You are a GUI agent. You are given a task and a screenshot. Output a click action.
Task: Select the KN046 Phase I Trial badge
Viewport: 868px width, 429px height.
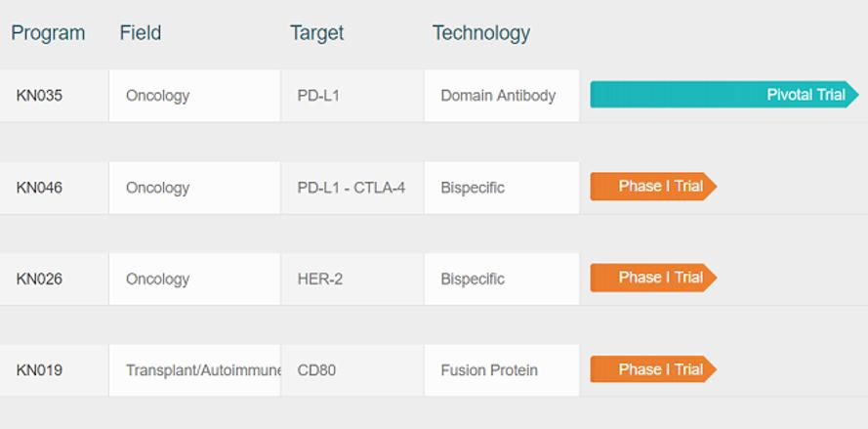(653, 187)
